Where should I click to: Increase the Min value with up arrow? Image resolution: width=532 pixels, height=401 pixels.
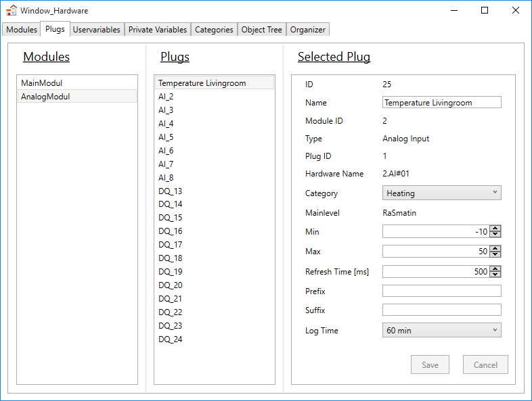[495, 229]
